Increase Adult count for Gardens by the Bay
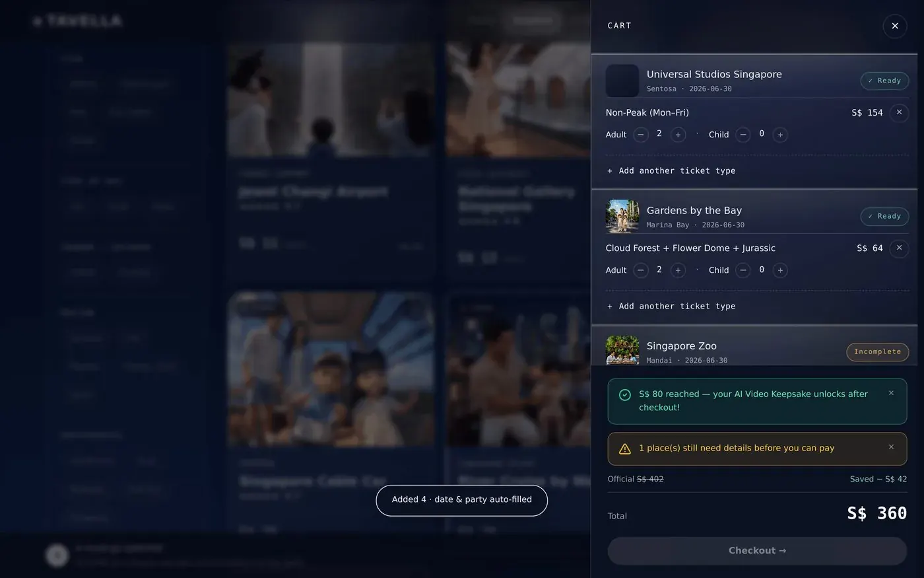Screen dimensions: 924x578 coord(678,270)
